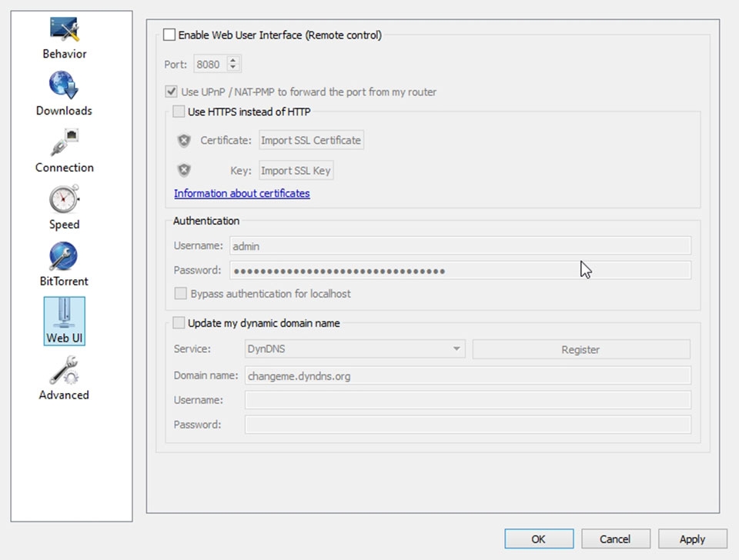Open the Speed settings icon
This screenshot has height=560, width=739.
[x=64, y=208]
